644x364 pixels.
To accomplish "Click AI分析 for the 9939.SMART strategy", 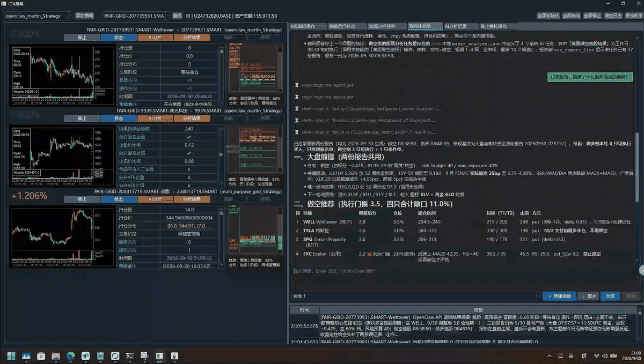I will pyautogui.click(x=155, y=118).
